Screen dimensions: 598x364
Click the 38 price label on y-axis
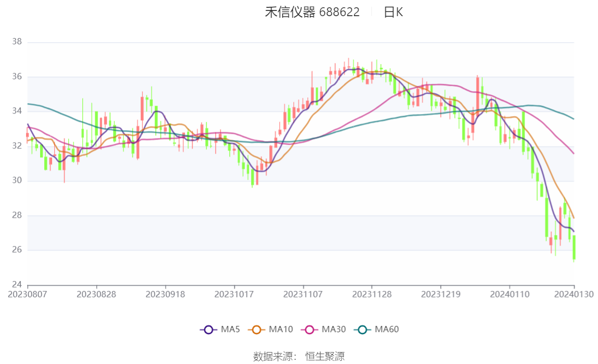coord(17,42)
